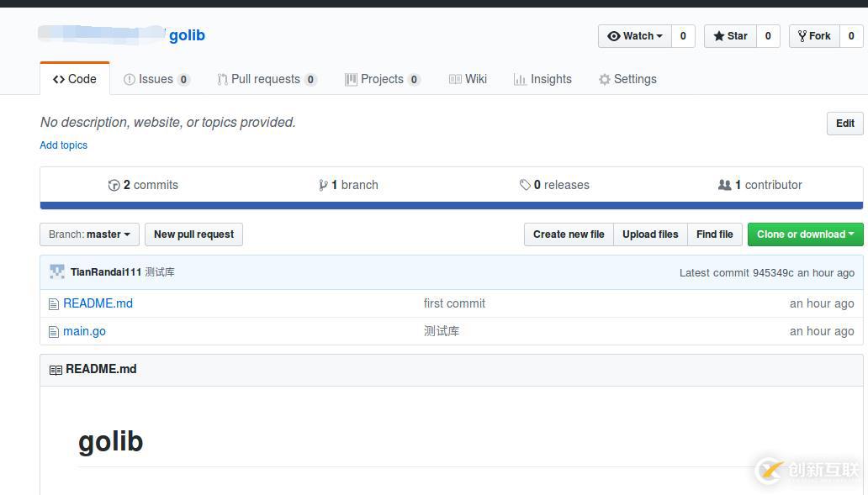Open the golib repository name link
Image resolution: width=868 pixels, height=495 pixels.
[x=187, y=35]
